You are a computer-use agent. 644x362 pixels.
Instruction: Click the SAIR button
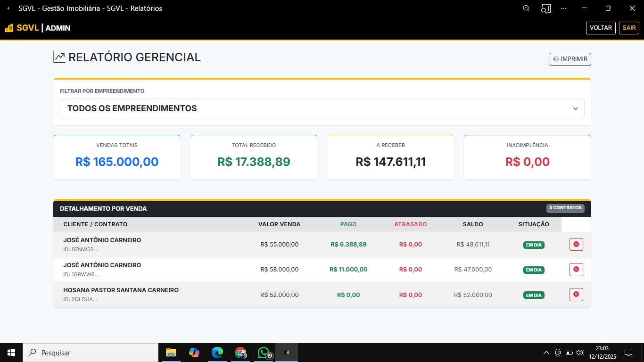pyautogui.click(x=629, y=28)
